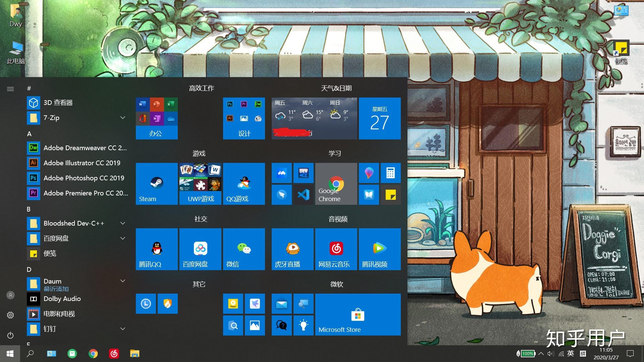Open the UWP游戏 folder tile

200,184
